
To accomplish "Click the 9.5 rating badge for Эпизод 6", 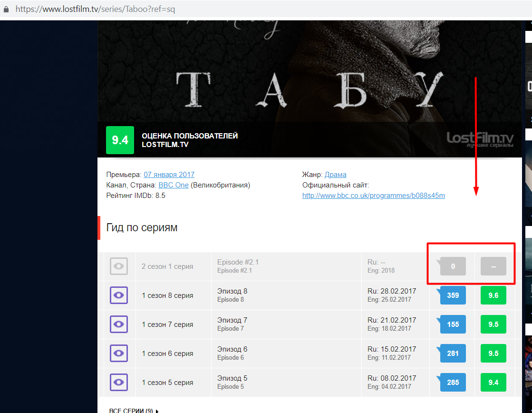I will point(493,353).
